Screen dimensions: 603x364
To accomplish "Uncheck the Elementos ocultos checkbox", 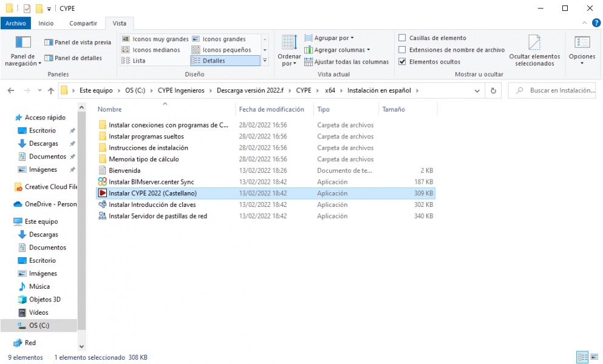I will (402, 62).
